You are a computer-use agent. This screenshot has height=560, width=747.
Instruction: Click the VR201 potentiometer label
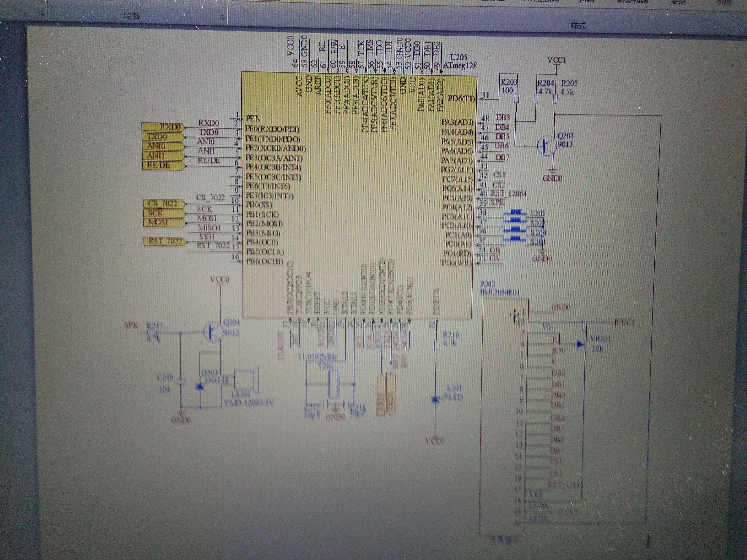coord(601,339)
